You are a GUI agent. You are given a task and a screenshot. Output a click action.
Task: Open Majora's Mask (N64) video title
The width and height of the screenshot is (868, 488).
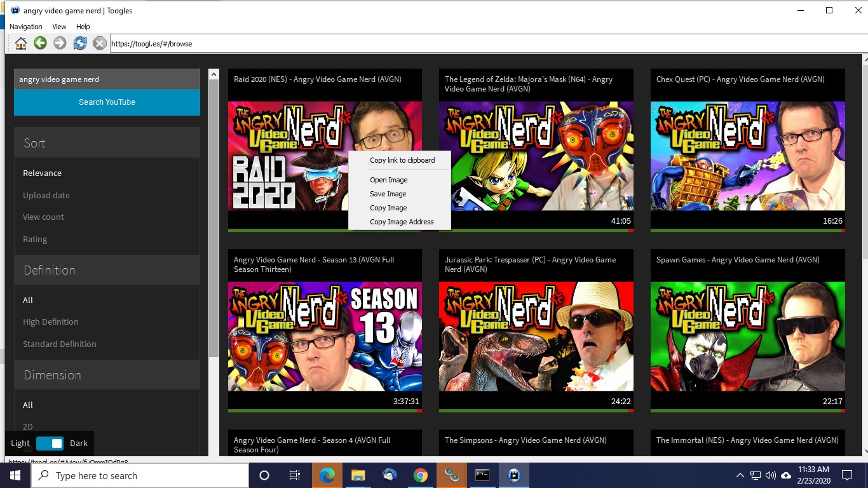[529, 84]
